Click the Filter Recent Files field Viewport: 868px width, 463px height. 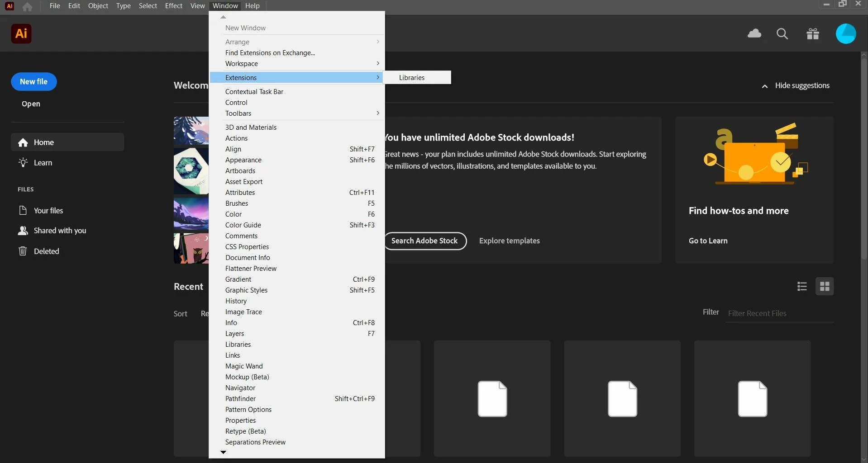coord(780,313)
